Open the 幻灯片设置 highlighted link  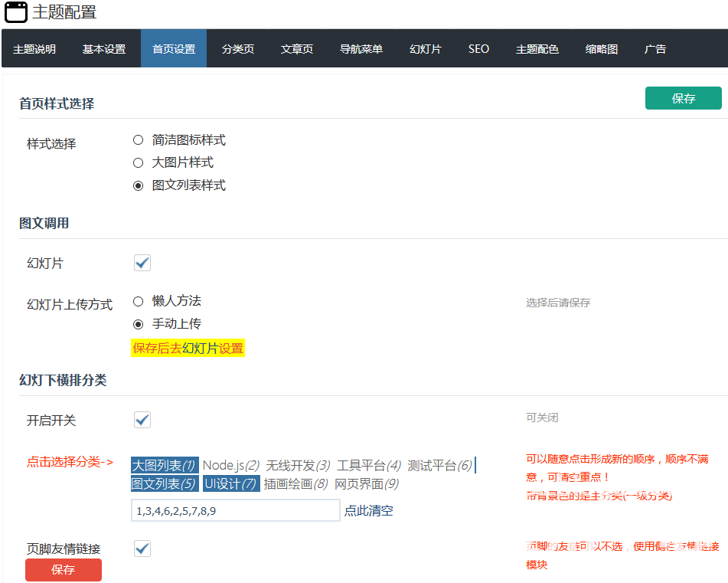[x=212, y=349]
